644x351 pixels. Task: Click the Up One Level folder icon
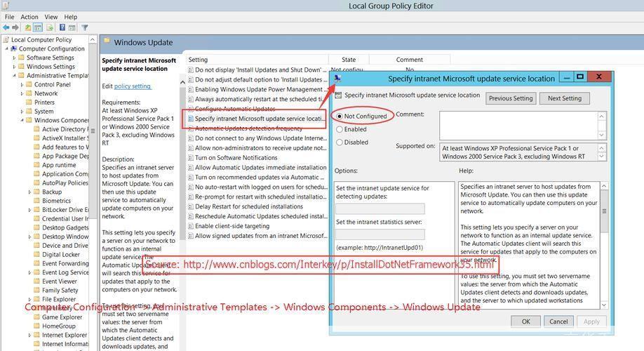click(27, 27)
